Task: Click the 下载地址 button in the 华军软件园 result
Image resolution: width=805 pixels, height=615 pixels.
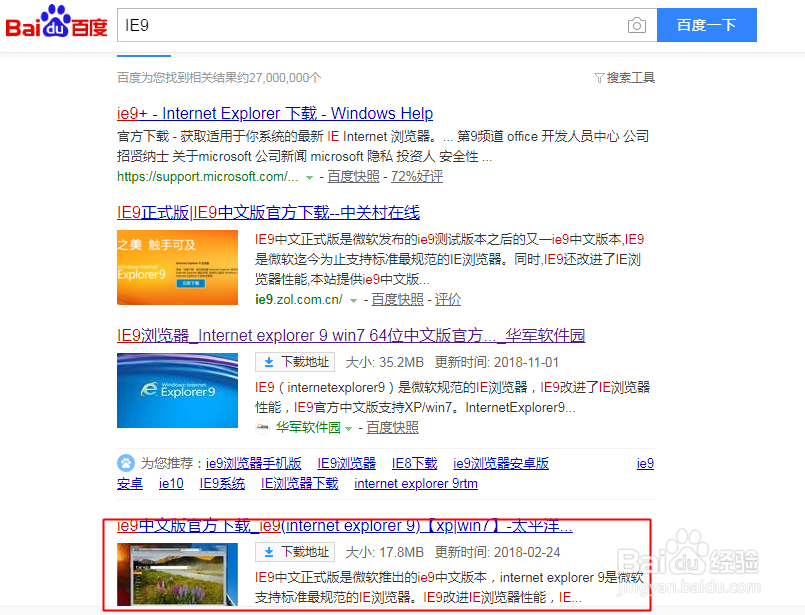Action: point(294,362)
